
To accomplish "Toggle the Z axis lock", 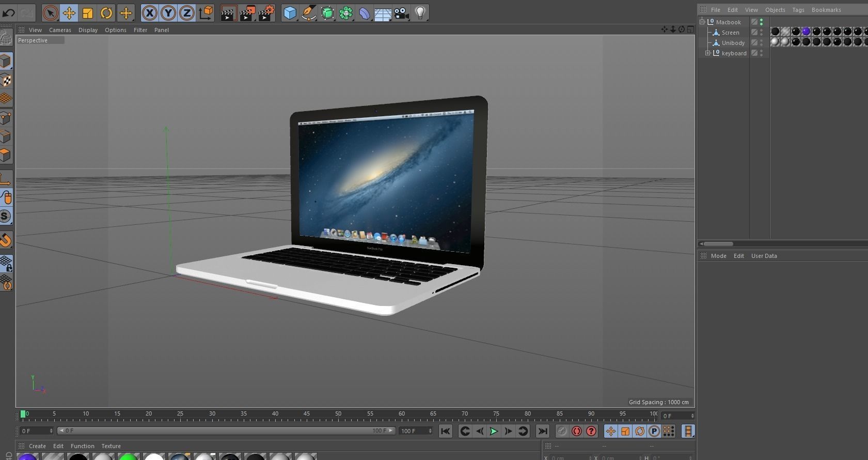I will (x=186, y=13).
